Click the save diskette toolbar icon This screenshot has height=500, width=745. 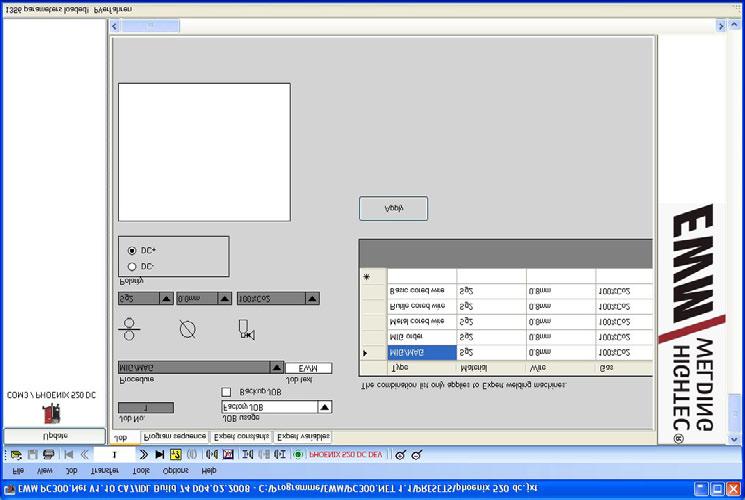click(32, 455)
